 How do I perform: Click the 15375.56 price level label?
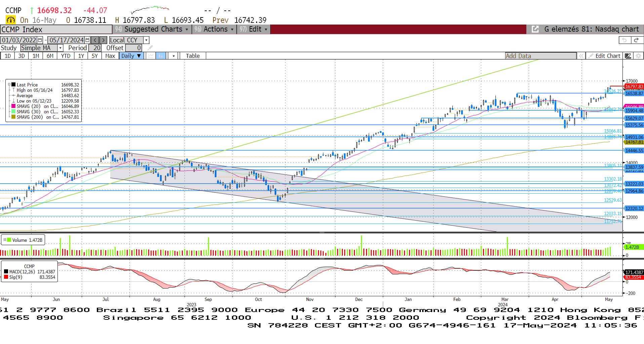(634, 125)
